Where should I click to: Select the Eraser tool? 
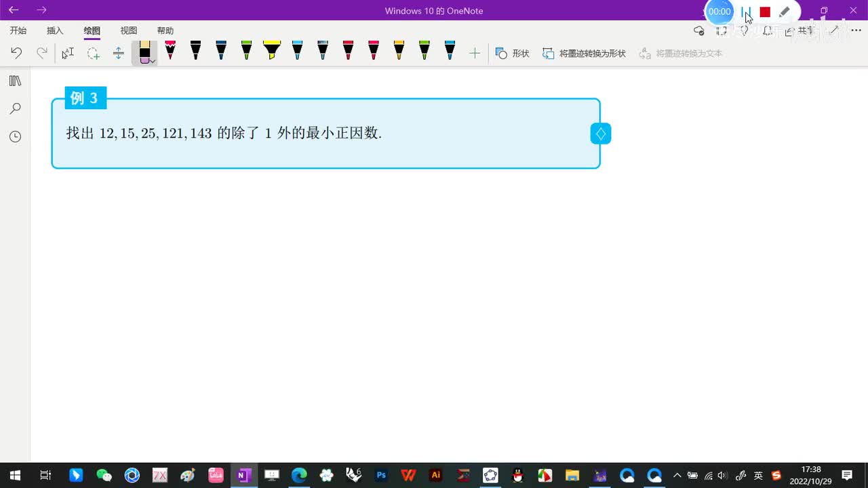(x=144, y=52)
